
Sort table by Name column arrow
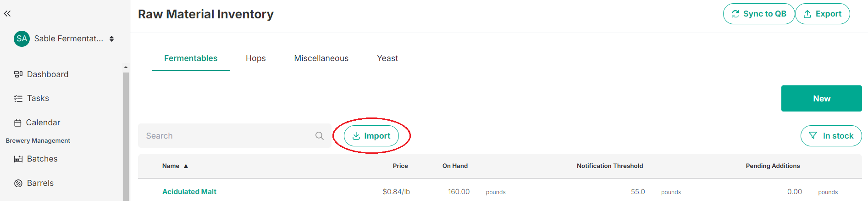[186, 166]
